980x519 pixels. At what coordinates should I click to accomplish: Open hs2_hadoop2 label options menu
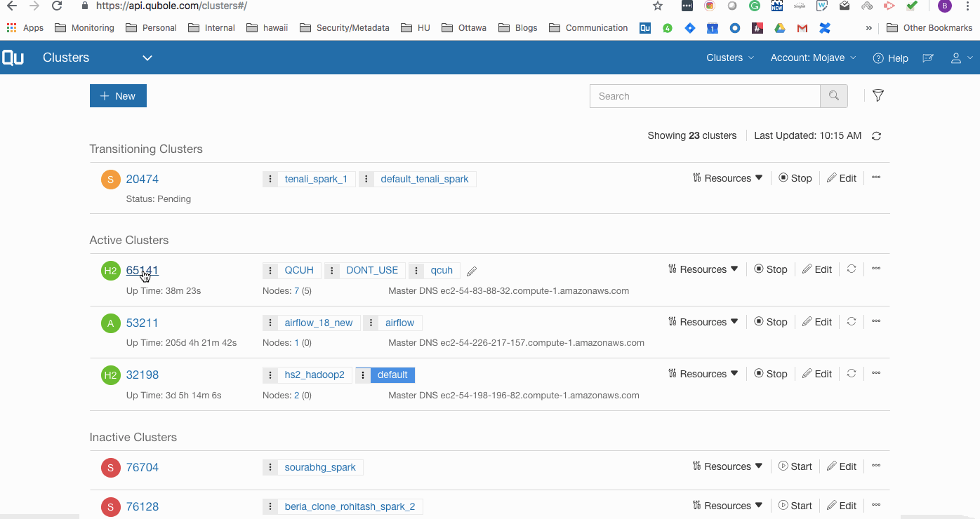(x=270, y=375)
